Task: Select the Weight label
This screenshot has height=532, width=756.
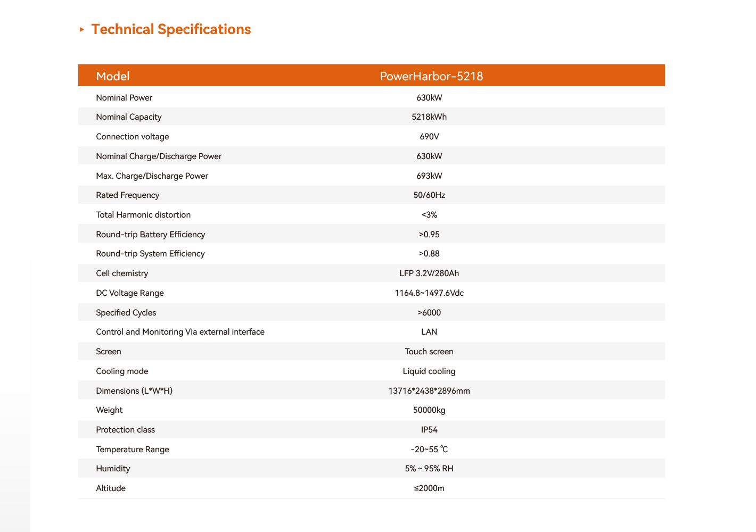Action: pyautogui.click(x=109, y=410)
